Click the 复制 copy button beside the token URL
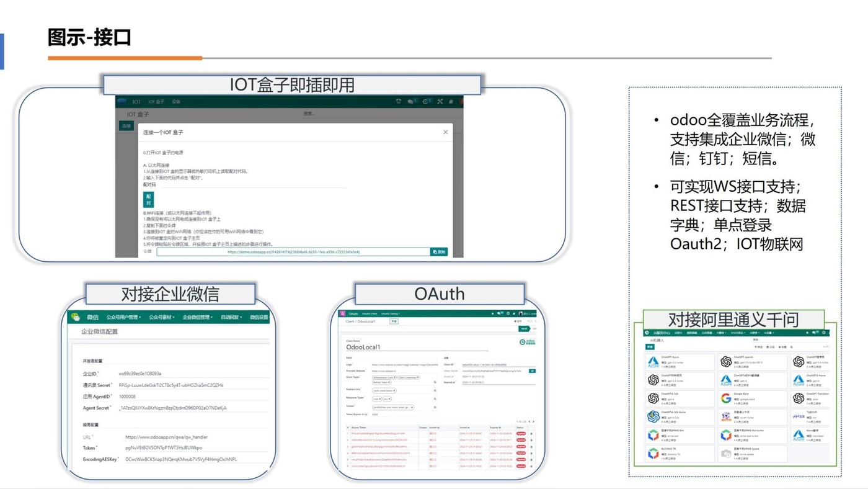Screen dimensions: 868x489 click(438, 252)
